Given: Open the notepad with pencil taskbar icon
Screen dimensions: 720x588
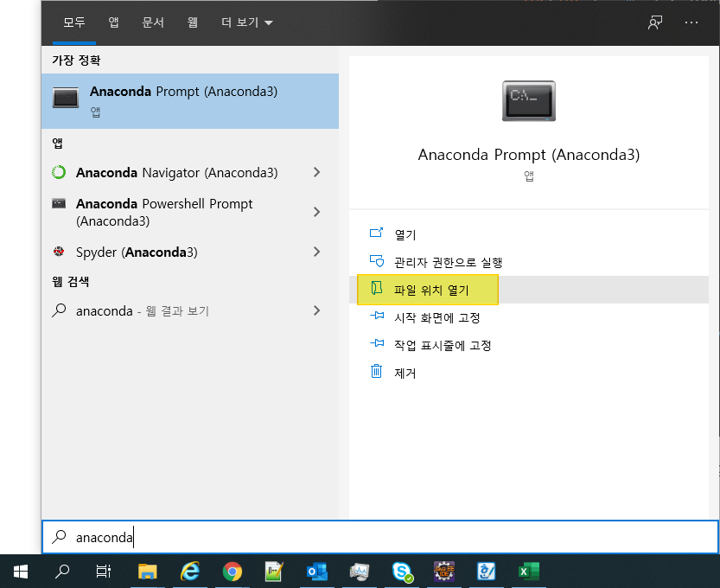Looking at the screenshot, I should click(275, 572).
